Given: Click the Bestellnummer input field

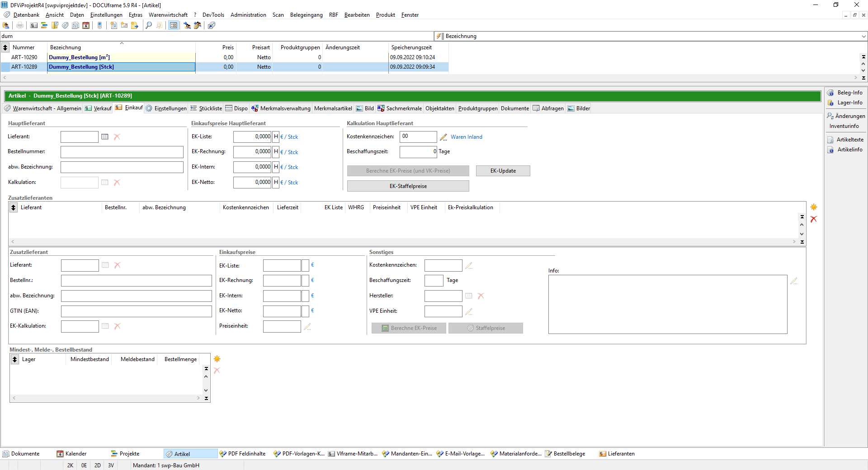Looking at the screenshot, I should (x=122, y=152).
